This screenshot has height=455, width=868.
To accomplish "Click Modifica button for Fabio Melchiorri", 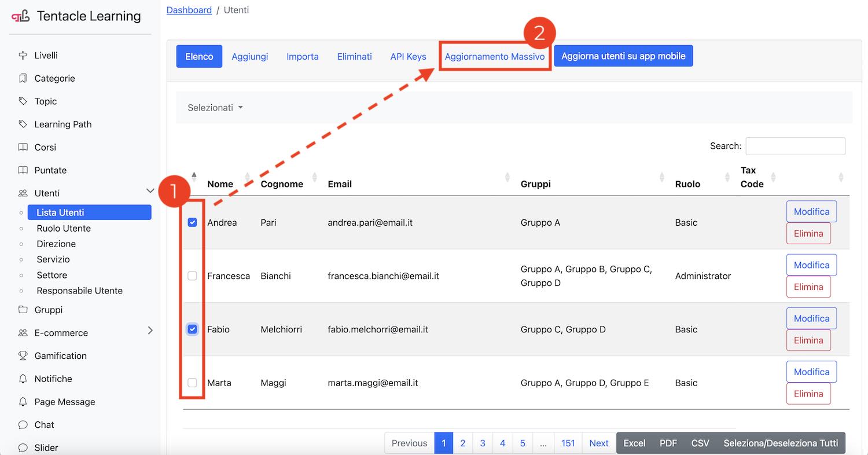I will coord(811,318).
